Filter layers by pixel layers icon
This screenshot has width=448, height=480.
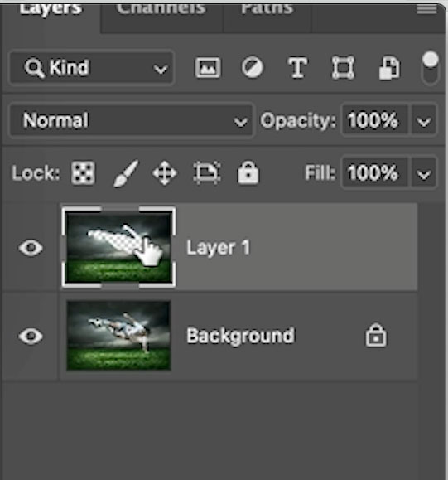click(x=208, y=68)
